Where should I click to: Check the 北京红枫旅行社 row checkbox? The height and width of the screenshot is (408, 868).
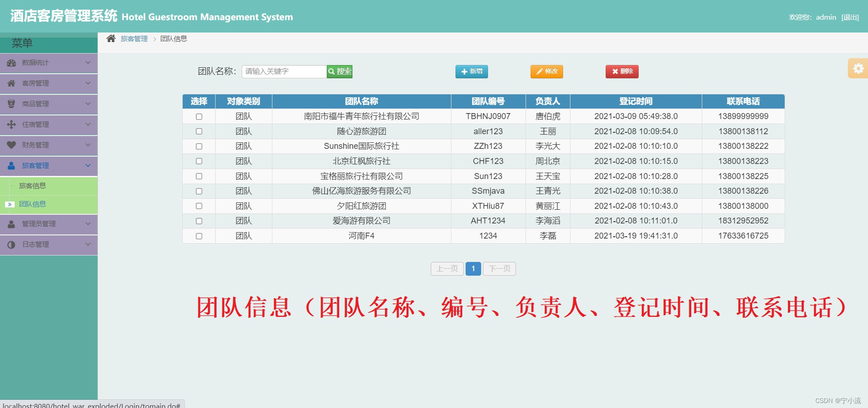(x=199, y=161)
